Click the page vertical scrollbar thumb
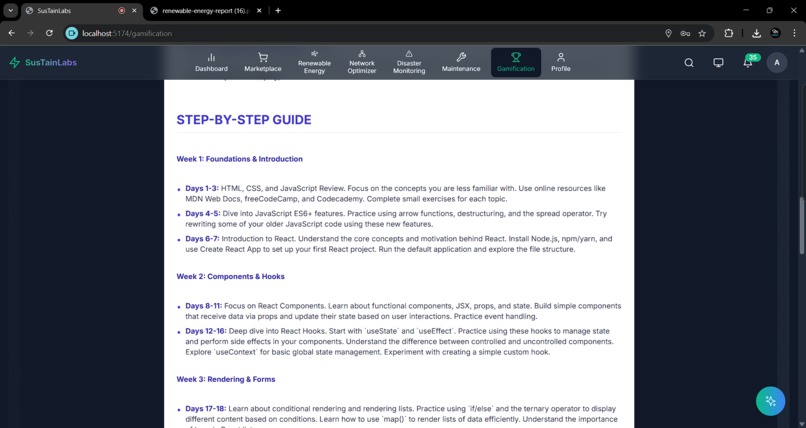 click(802, 225)
